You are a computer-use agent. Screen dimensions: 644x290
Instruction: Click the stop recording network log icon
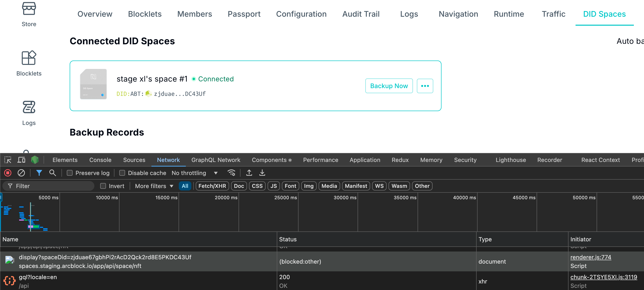click(x=8, y=173)
